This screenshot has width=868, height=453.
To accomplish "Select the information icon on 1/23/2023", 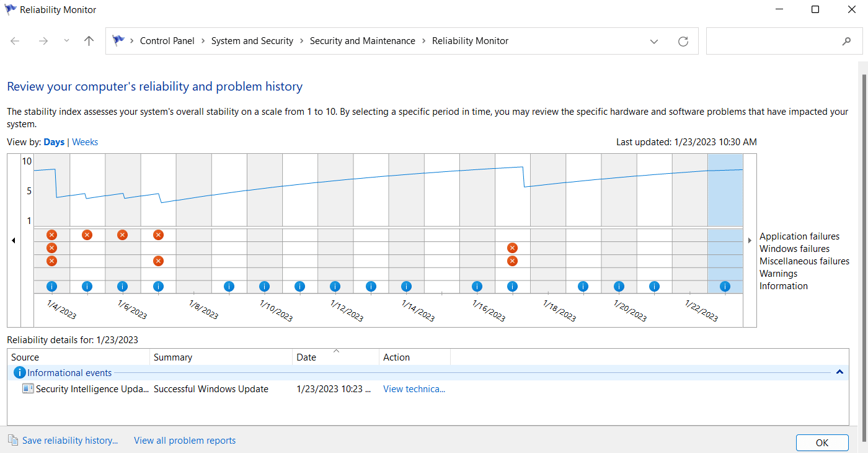I will coord(725,286).
